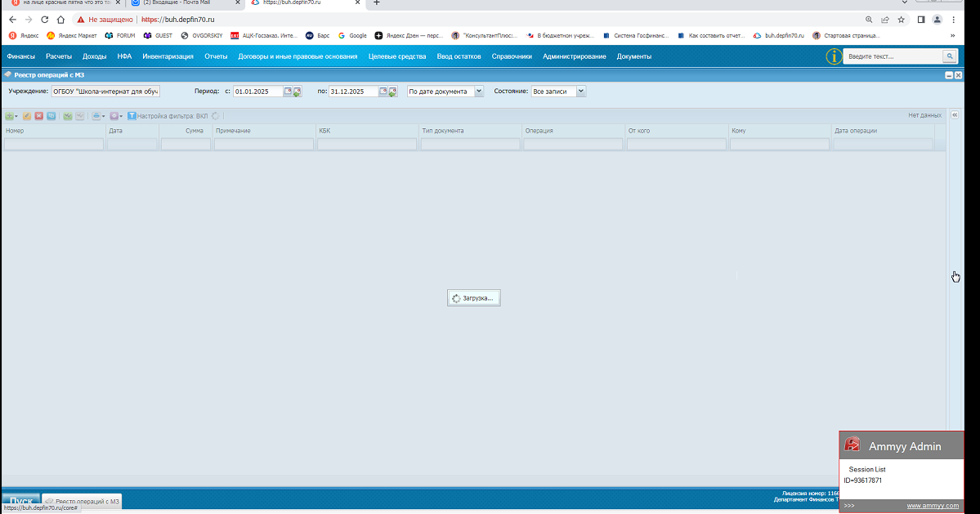Click the 'Учреждение' input field
This screenshot has height=514, width=980.
105,92
